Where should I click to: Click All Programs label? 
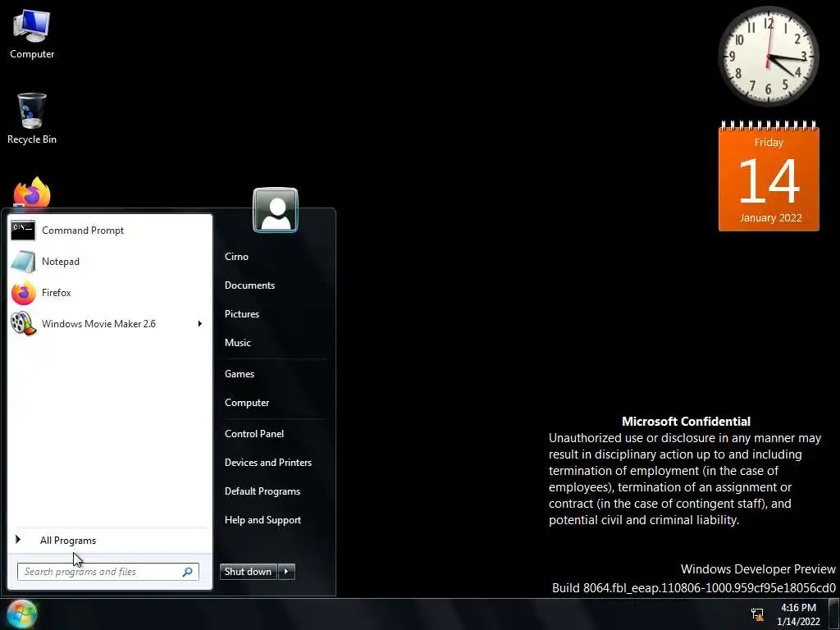pyautogui.click(x=68, y=541)
